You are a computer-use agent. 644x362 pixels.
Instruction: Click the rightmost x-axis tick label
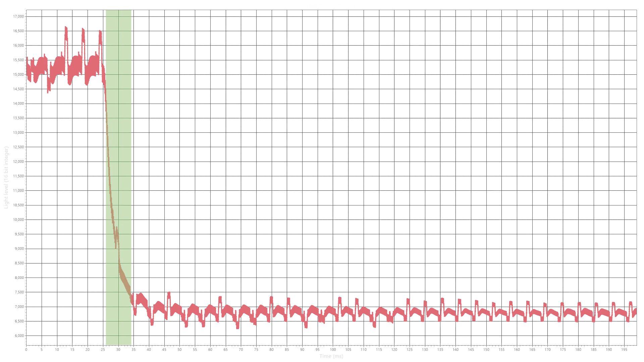[624, 349]
